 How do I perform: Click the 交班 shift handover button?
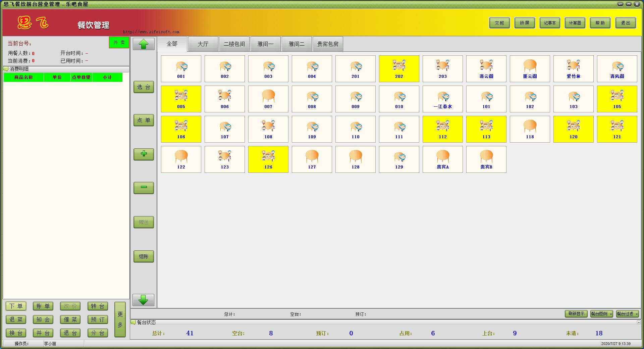coord(499,23)
